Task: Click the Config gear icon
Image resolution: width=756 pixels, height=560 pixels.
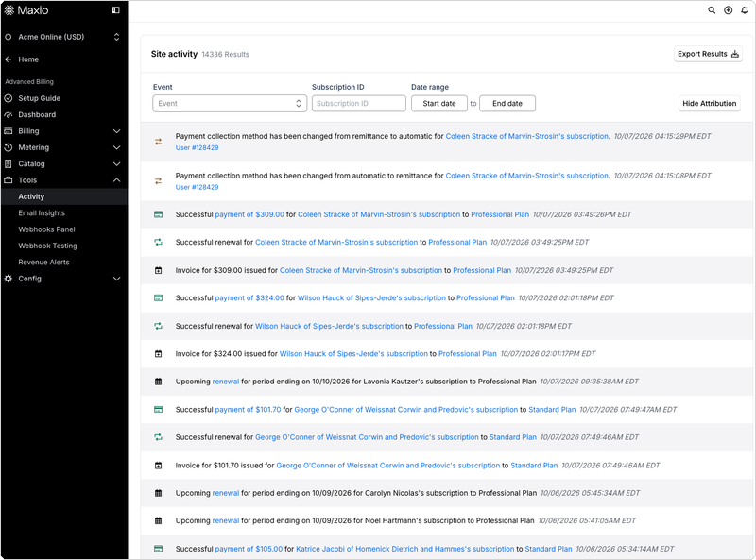Action: 9,279
